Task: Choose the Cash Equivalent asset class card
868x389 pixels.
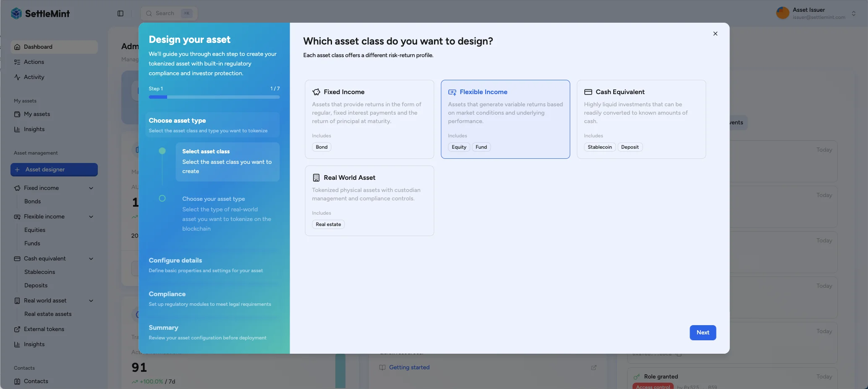Action: click(x=641, y=119)
